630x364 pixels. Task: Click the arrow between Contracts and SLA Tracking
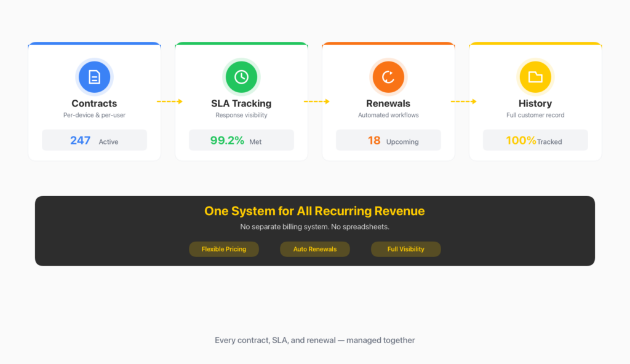[169, 101]
